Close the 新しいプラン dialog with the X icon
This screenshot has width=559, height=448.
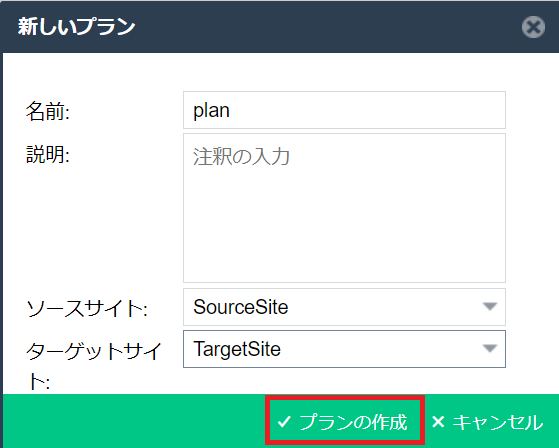pos(533,27)
